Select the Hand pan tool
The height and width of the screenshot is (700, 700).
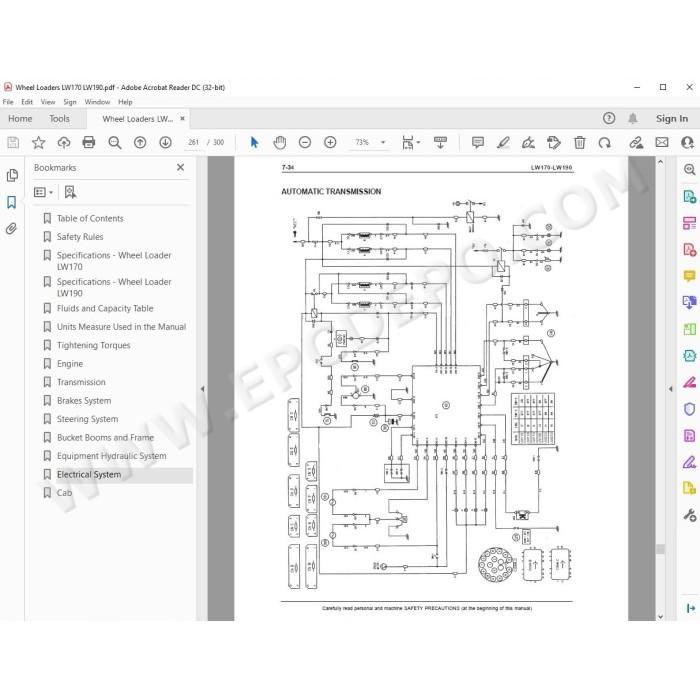279,142
